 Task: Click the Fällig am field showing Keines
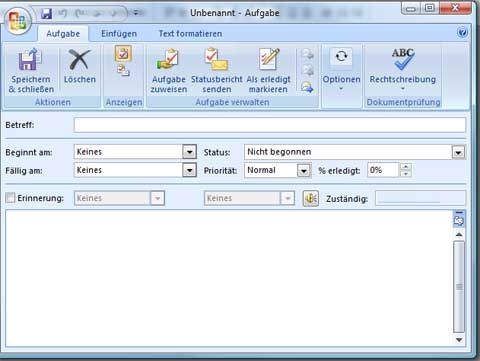(128, 170)
